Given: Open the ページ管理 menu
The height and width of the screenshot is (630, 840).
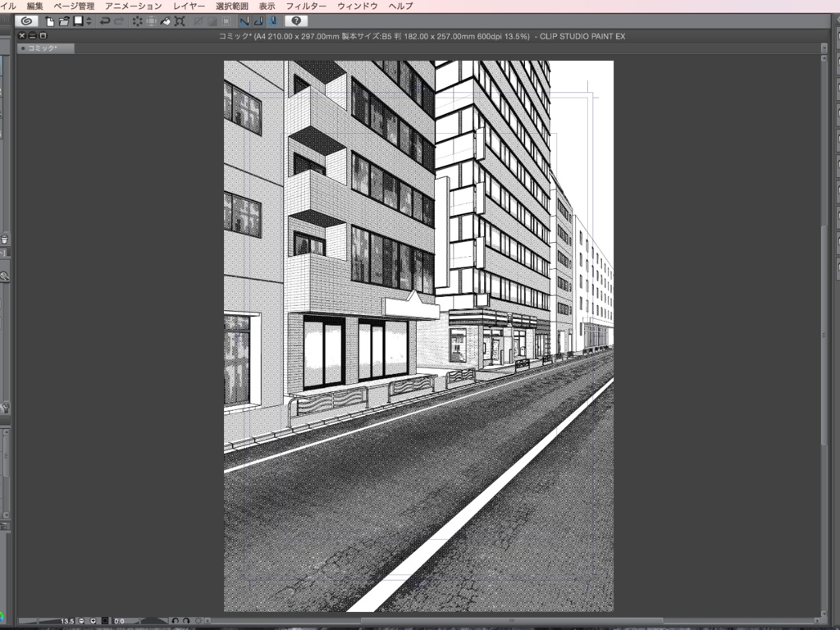Looking at the screenshot, I should coord(74,6).
